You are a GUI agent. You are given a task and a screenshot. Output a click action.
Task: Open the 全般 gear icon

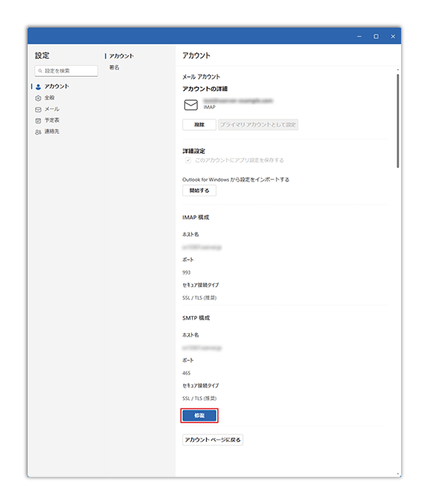click(38, 98)
